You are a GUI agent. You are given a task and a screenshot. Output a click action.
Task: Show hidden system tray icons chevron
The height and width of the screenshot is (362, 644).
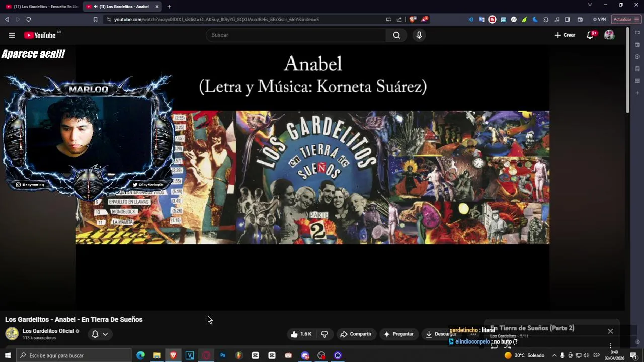[554, 355]
